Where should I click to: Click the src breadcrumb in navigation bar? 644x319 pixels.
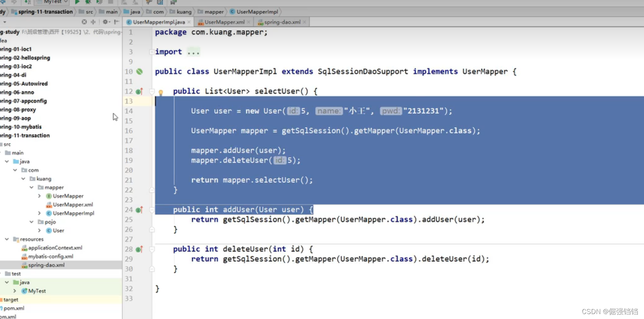[86, 12]
